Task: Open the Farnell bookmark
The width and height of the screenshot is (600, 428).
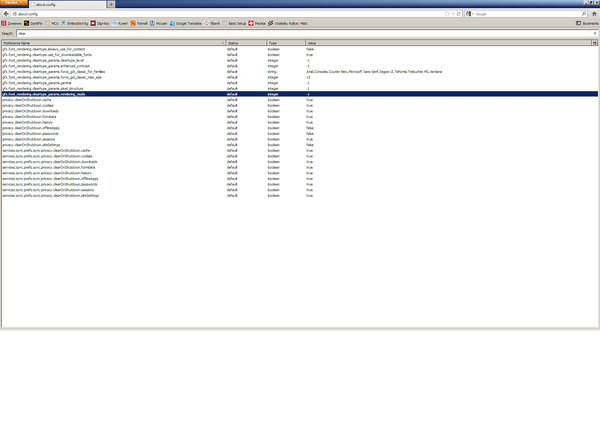Action: (139, 23)
